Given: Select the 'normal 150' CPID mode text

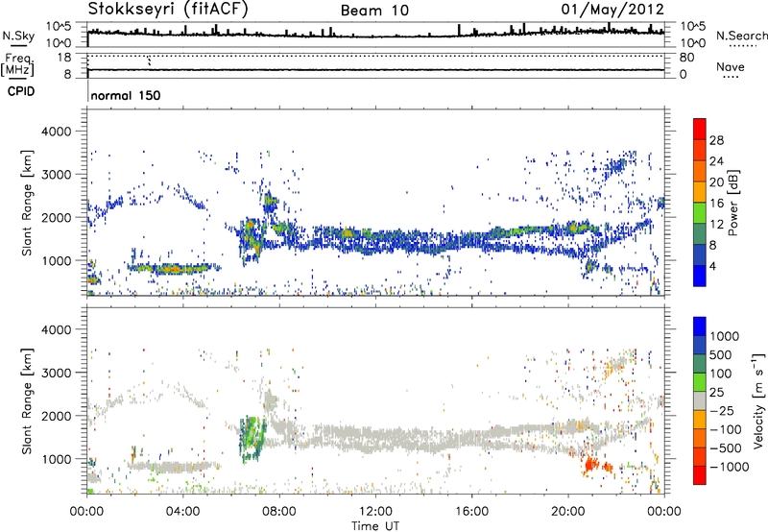Looking at the screenshot, I should [x=126, y=95].
